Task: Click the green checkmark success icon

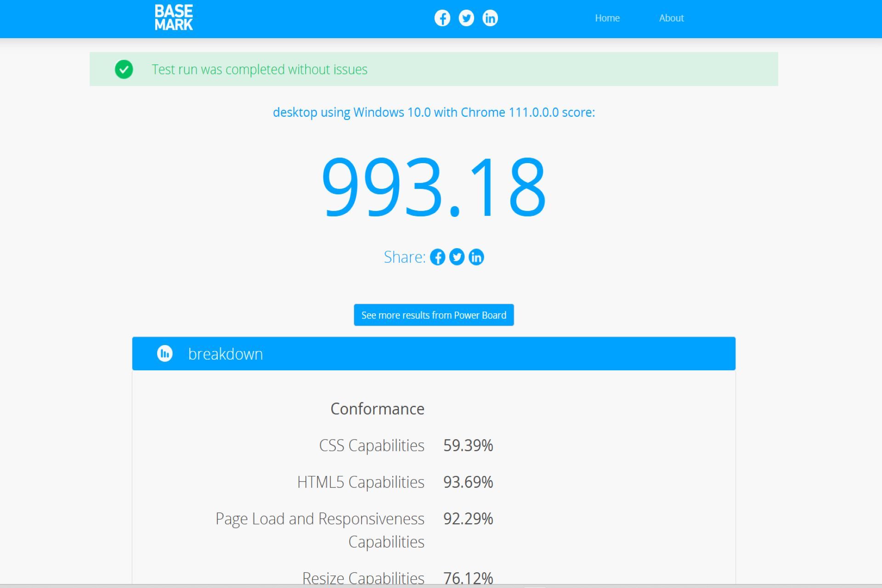Action: 124,69
